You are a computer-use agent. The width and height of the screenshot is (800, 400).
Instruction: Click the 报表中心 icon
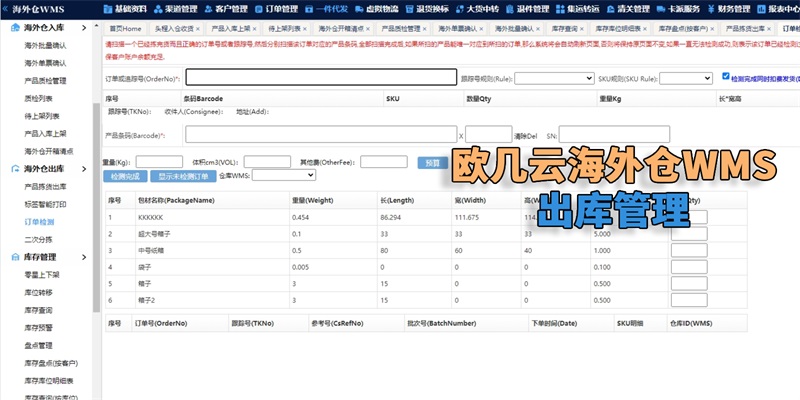tap(761, 9)
